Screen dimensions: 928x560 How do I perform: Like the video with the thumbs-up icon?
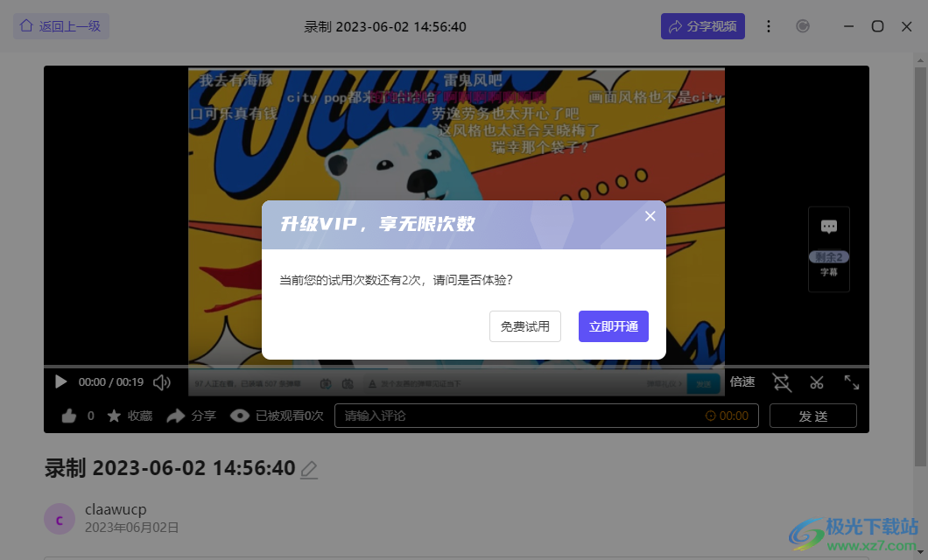[69, 416]
